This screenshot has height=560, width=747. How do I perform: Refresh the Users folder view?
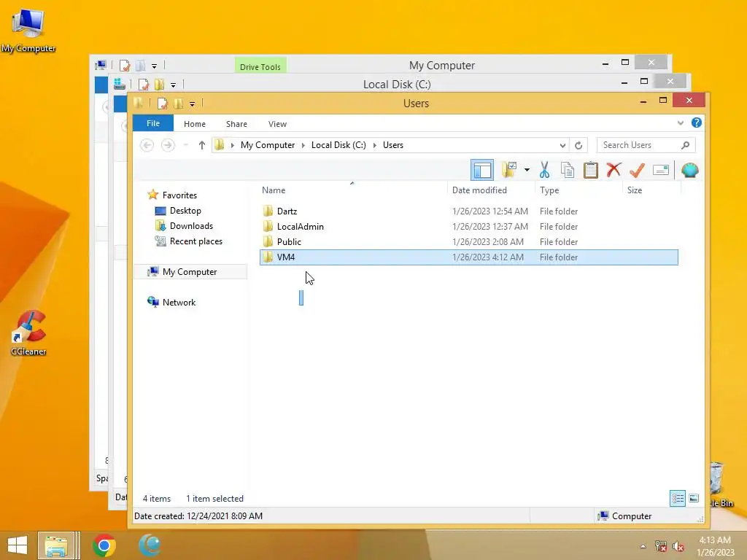578,145
